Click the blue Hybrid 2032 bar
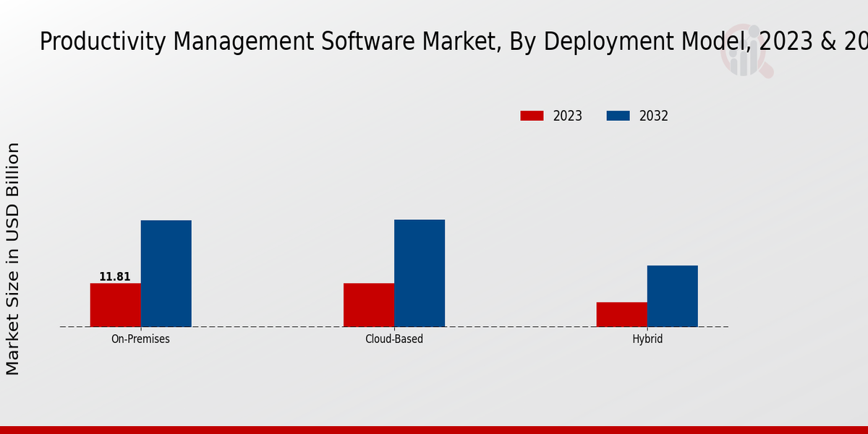This screenshot has width=868, height=434. 672,295
